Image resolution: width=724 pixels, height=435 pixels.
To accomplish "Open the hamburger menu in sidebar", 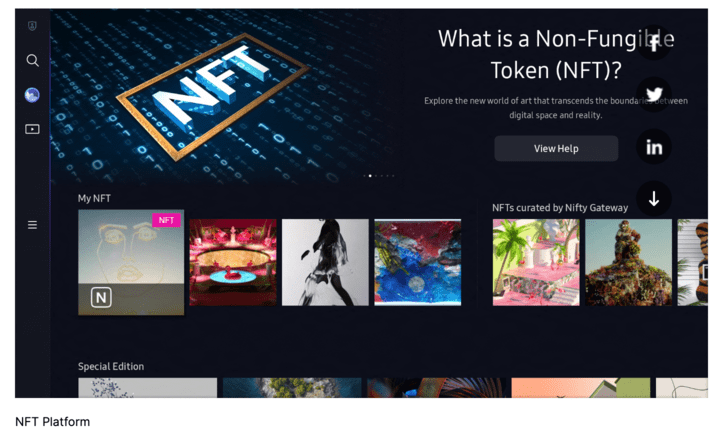I will [x=32, y=225].
